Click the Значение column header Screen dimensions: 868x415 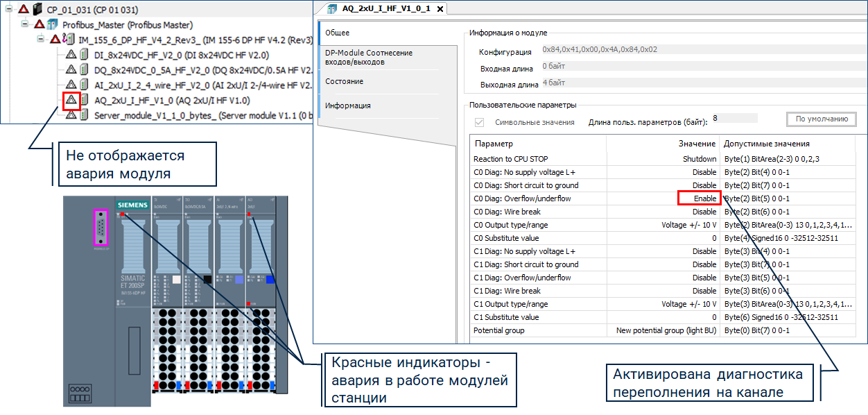(696, 144)
